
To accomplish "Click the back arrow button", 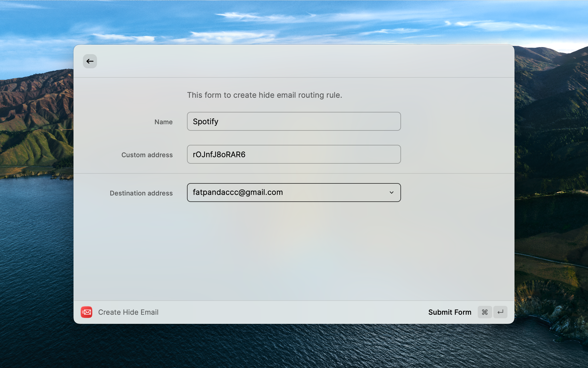I will (90, 61).
